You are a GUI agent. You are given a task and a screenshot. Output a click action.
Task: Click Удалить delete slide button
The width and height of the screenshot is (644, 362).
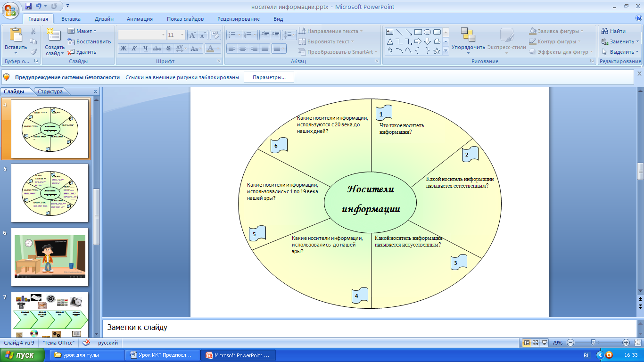click(82, 52)
